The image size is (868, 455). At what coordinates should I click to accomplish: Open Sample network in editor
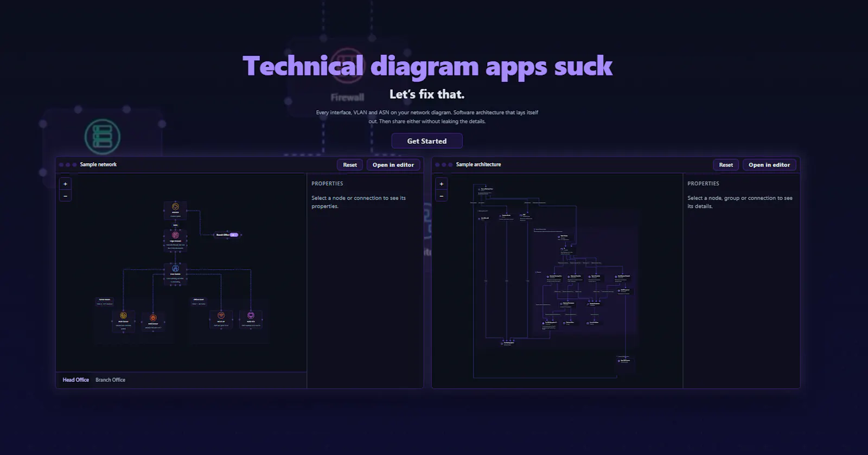click(x=393, y=165)
